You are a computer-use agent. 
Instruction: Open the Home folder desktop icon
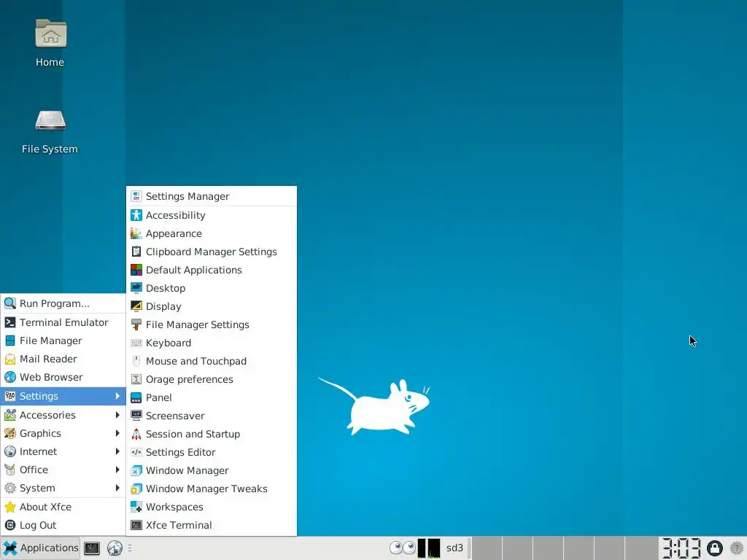(50, 43)
